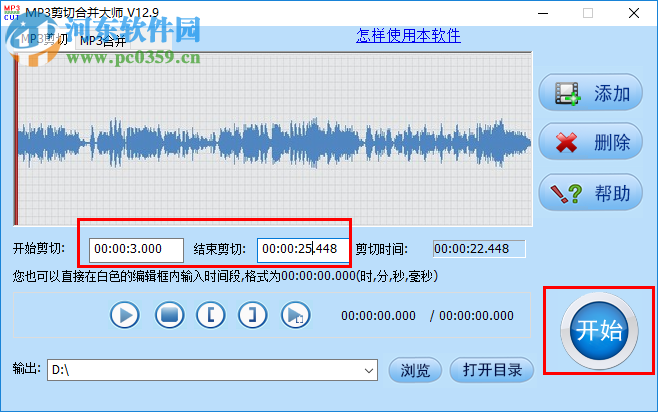The width and height of the screenshot is (658, 412).
Task: Click the Play button
Action: [125, 315]
